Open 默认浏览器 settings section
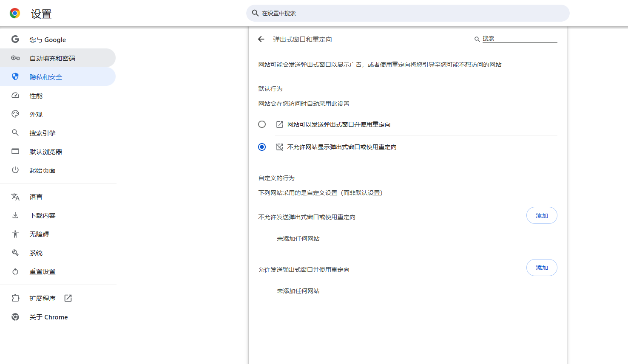 coord(58,152)
